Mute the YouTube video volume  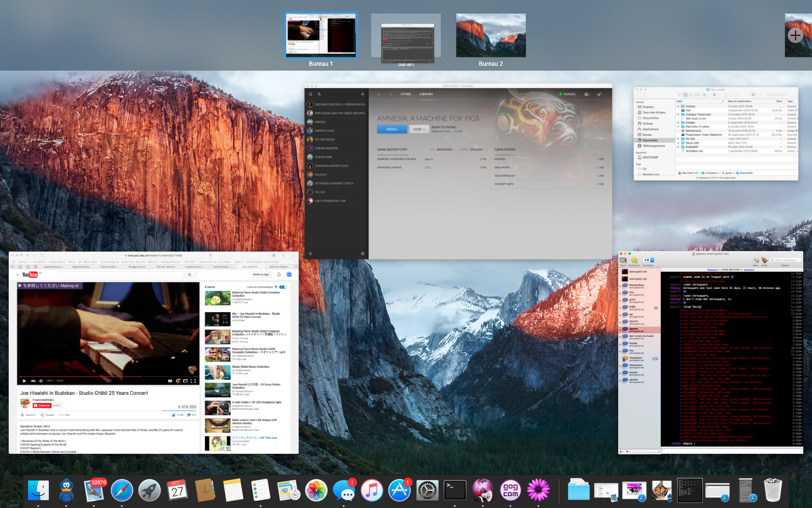point(41,381)
